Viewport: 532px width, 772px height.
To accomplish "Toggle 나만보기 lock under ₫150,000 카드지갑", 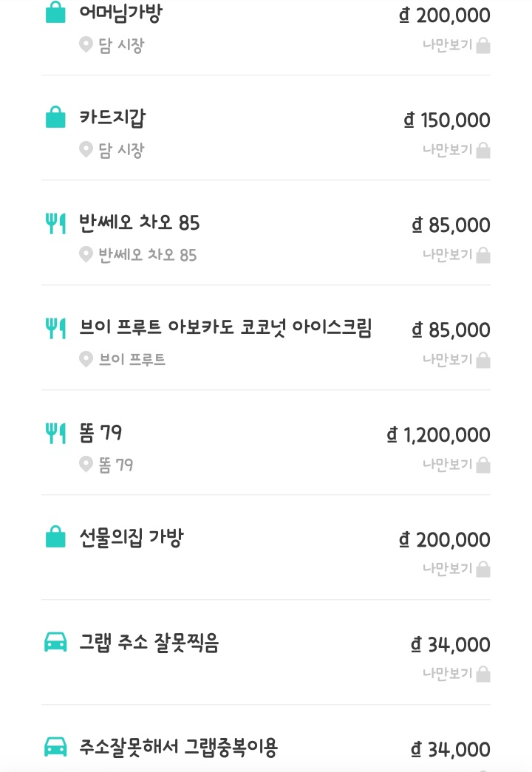I will click(x=456, y=150).
